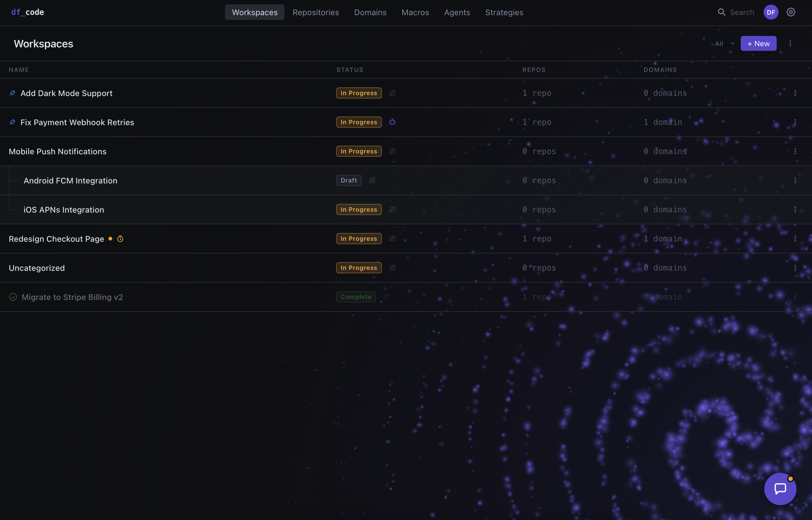812x520 pixels.
Task: Open the In Progress status of Fix Payment Webhook Retries
Action: pos(359,122)
